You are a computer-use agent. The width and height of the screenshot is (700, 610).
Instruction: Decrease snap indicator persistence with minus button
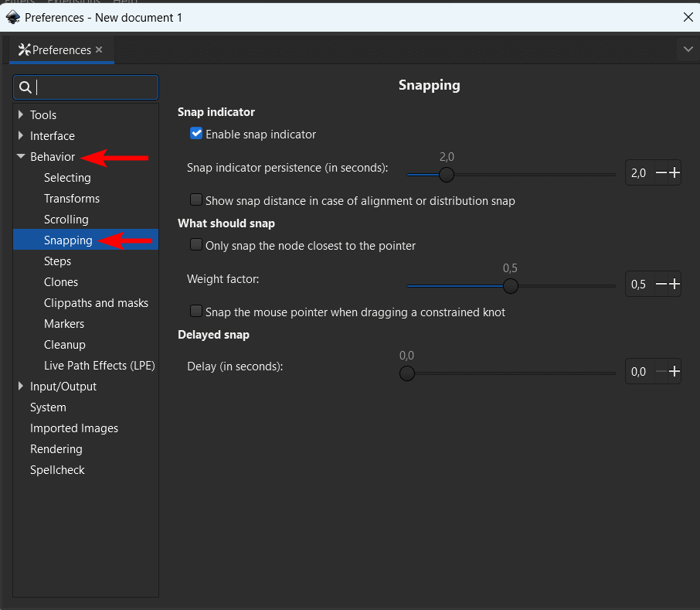(x=661, y=173)
